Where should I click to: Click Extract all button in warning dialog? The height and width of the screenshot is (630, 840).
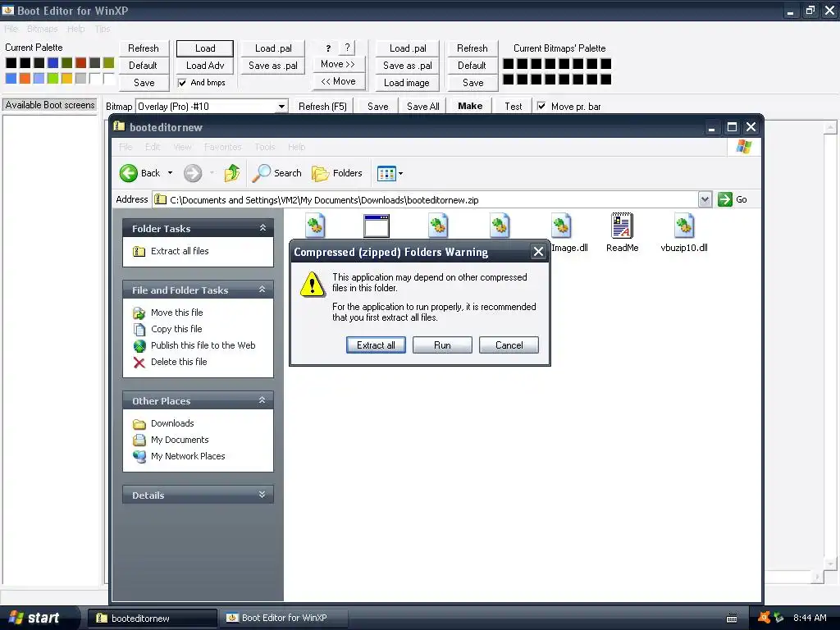[x=376, y=345]
